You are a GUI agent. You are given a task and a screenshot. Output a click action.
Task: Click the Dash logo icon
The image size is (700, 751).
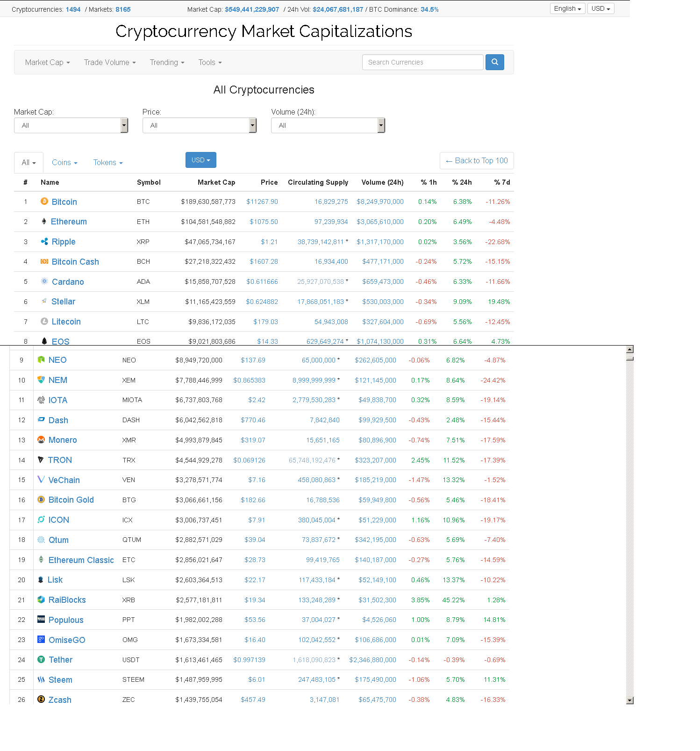tap(41, 419)
